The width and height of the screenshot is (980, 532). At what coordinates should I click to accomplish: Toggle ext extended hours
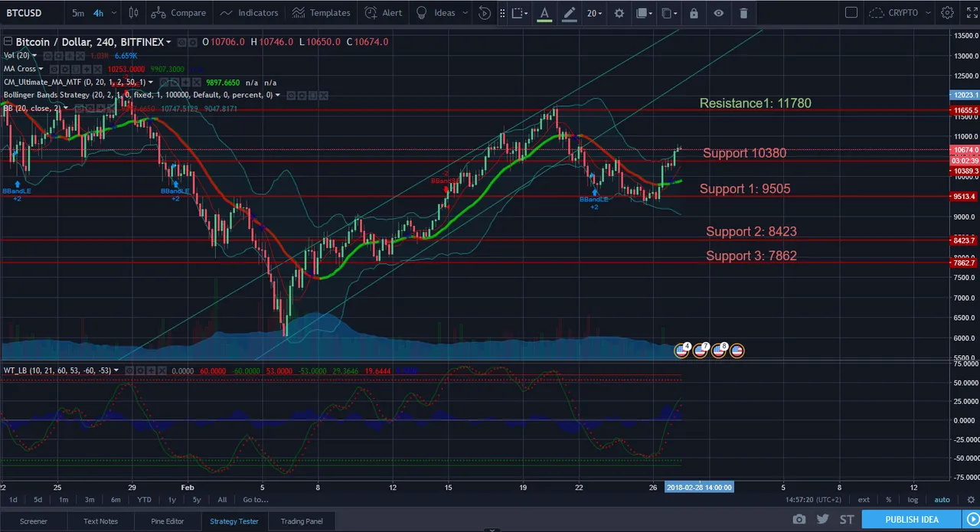(x=864, y=500)
